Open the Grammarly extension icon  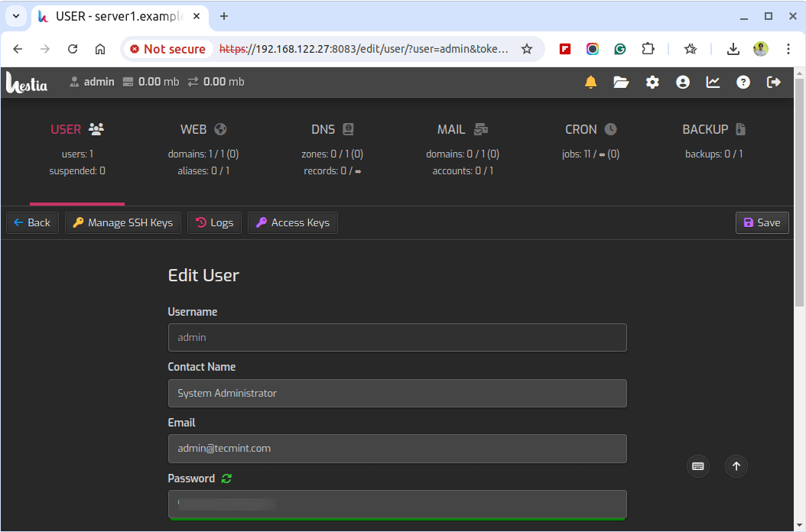tap(620, 49)
